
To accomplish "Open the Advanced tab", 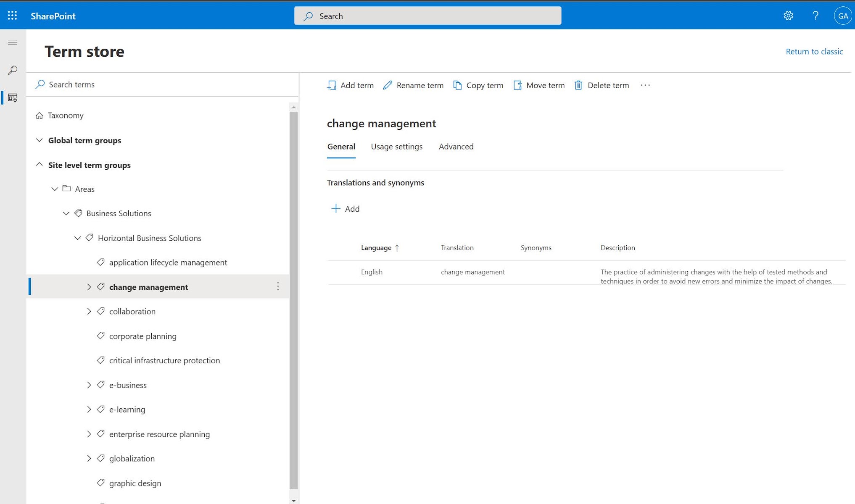I will (456, 147).
